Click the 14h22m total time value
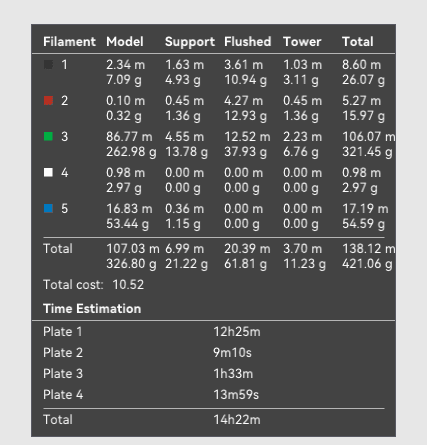Screen dimensions: 427x445 [x=237, y=420]
